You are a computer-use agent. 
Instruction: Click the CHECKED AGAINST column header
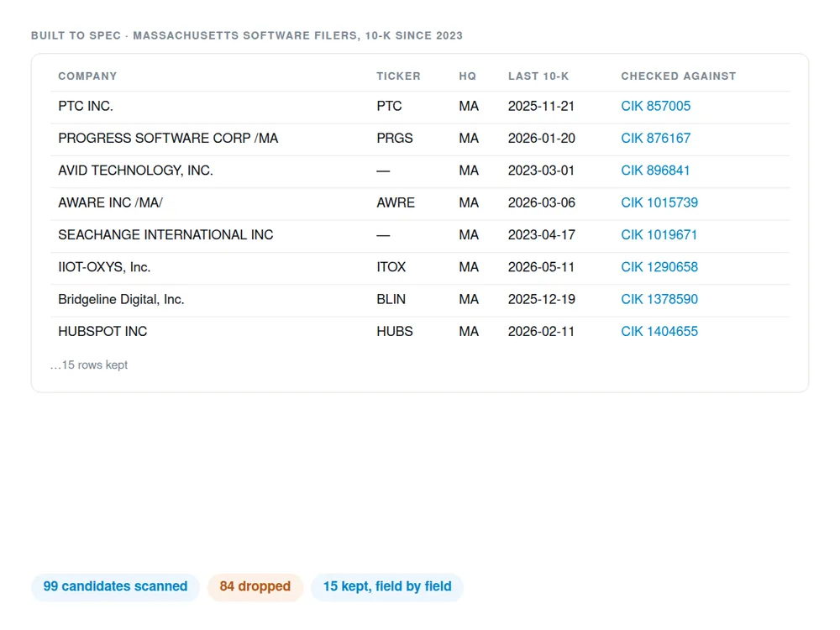point(678,76)
